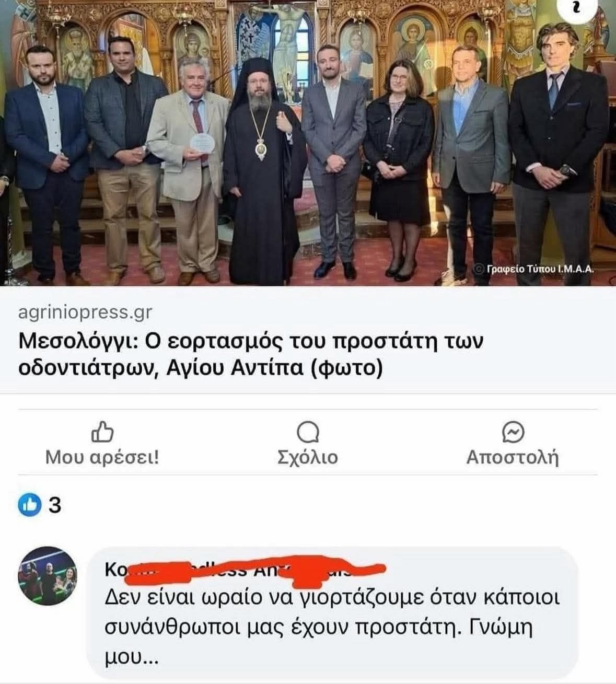View the reactions count showing 3
Viewport: 616px width, 684px height.
point(55,505)
